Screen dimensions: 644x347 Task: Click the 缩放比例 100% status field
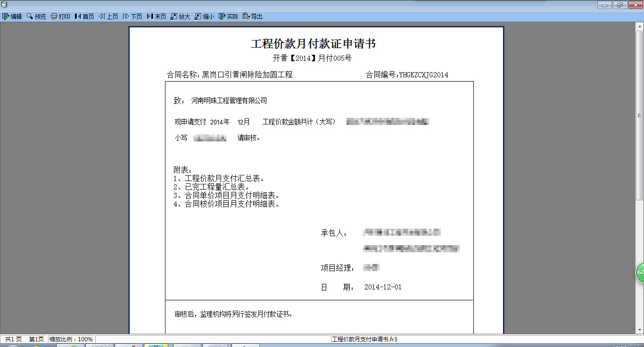pyautogui.click(x=71, y=339)
